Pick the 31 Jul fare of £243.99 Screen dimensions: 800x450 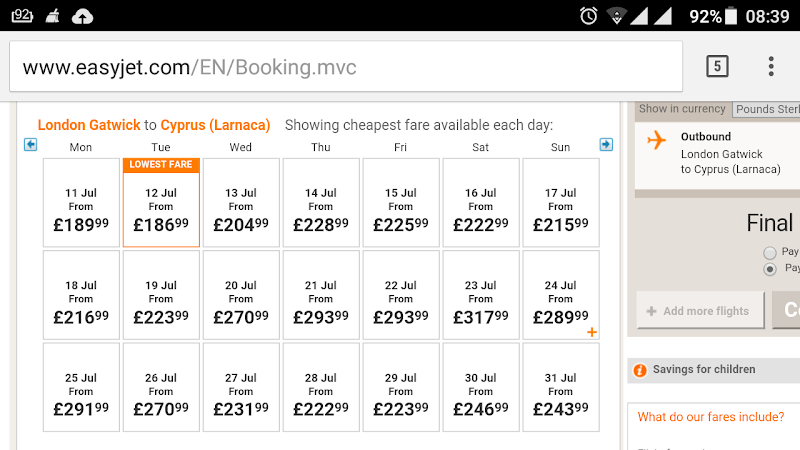(x=561, y=388)
